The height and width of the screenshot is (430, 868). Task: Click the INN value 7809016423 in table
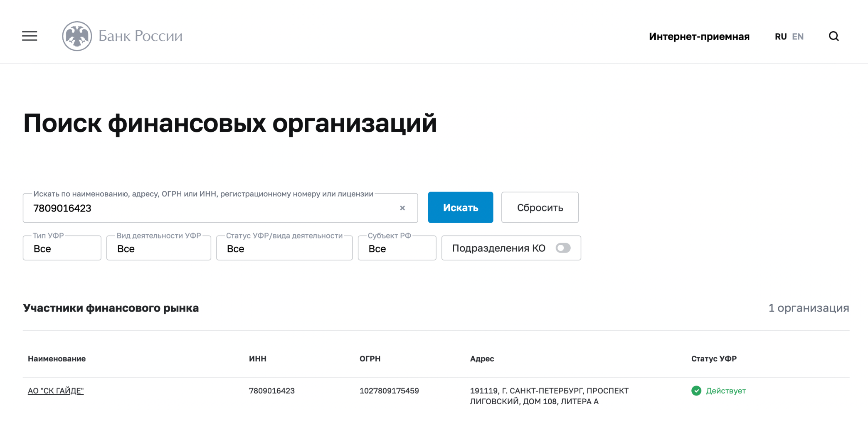(272, 391)
